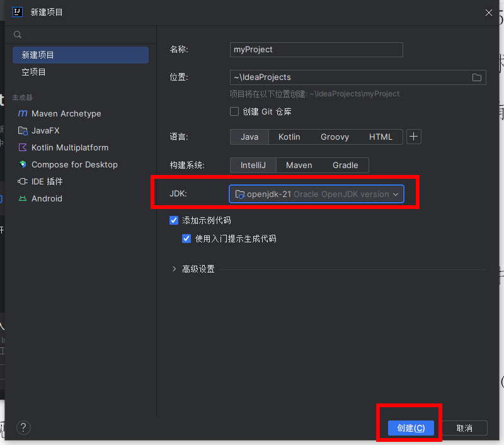
Task: Choose IntelliJ as the build system
Action: (253, 165)
